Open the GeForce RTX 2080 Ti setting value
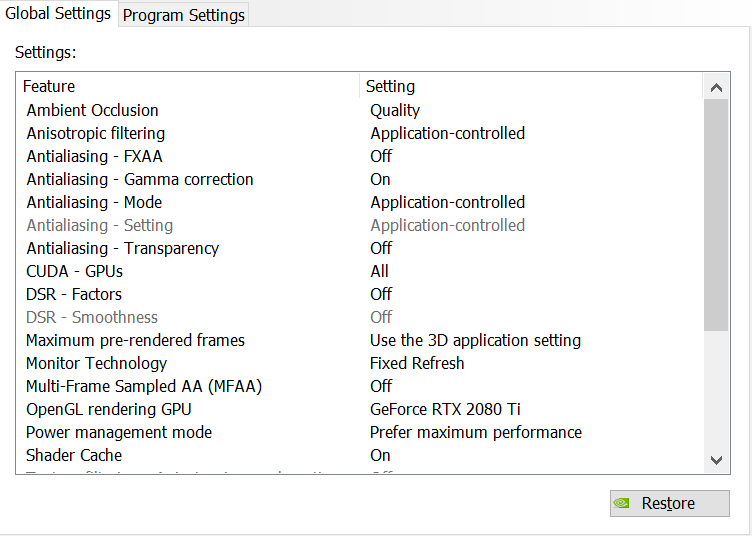Image resolution: width=752 pixels, height=536 pixels. pyautogui.click(x=445, y=409)
